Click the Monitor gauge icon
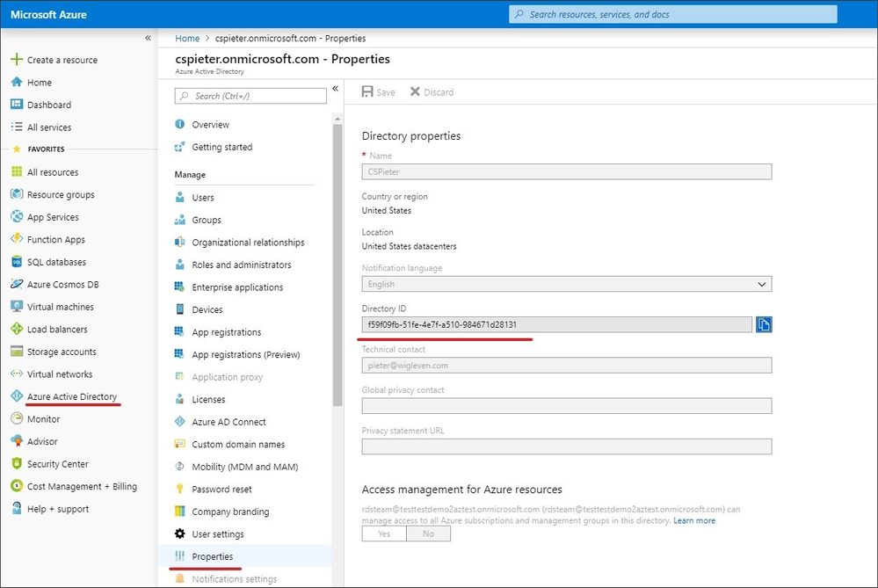The image size is (878, 588). (17, 418)
